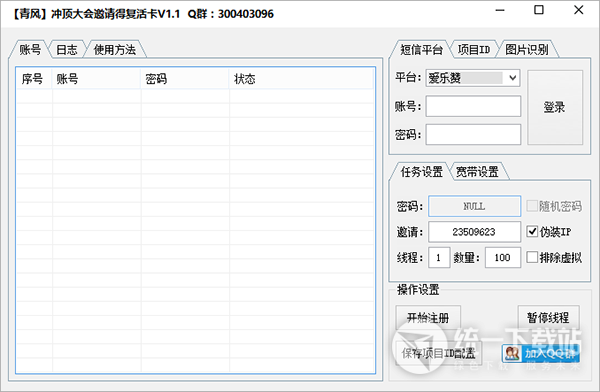Start registration with 开始注册 button
Screen dimensions: 600x392
[428, 318]
